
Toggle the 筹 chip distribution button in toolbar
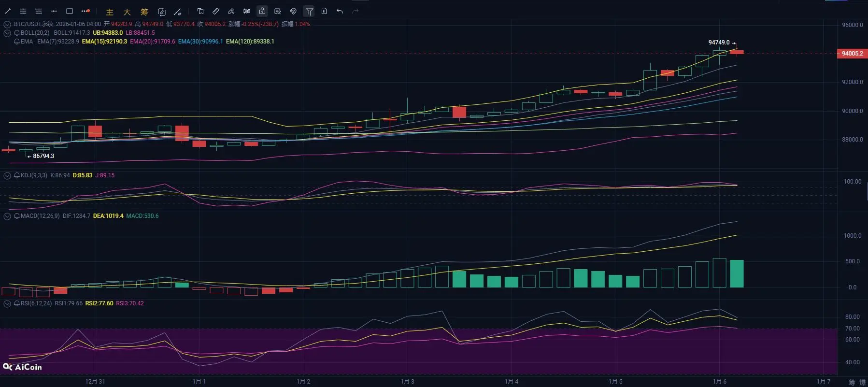click(144, 12)
